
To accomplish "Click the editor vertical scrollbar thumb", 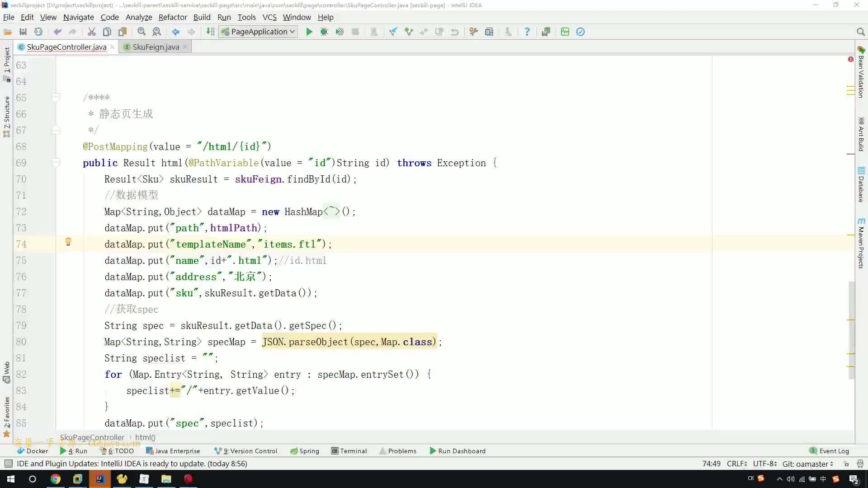I will pos(852,330).
